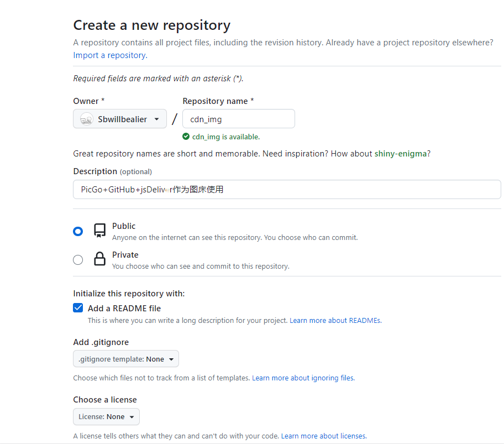Click the caret arrow on the Owner selector
The height and width of the screenshot is (444, 504).
tap(157, 118)
